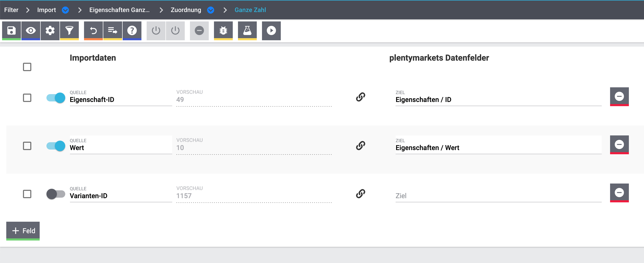The image size is (644, 263).
Task: Click the bug debug icon
Action: (223, 31)
